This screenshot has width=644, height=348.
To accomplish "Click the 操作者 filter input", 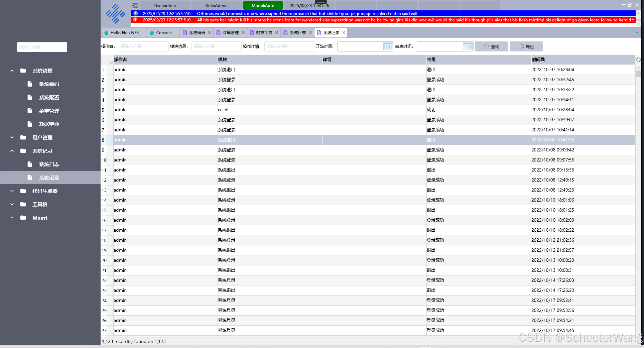I will click(x=143, y=46).
